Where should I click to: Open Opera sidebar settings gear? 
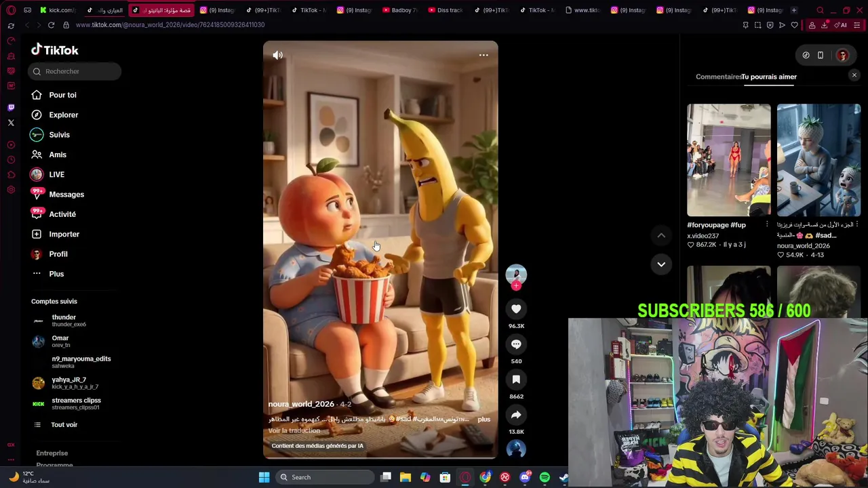[11, 190]
